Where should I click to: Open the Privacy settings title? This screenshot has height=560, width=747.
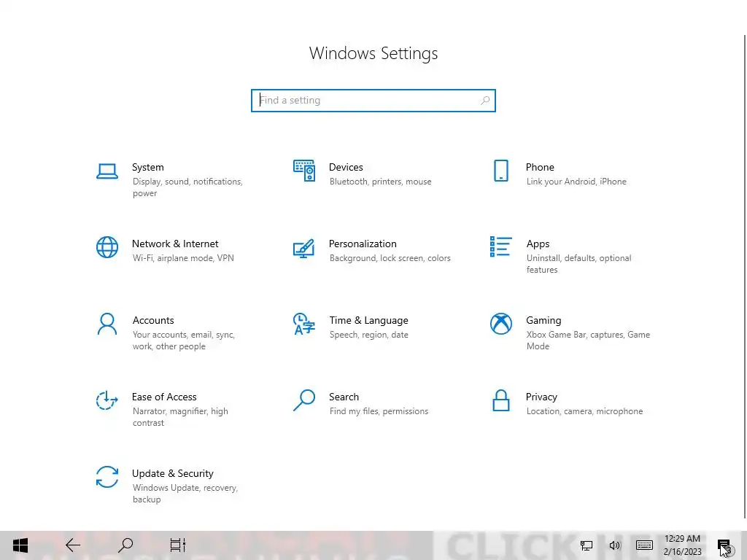[541, 397]
